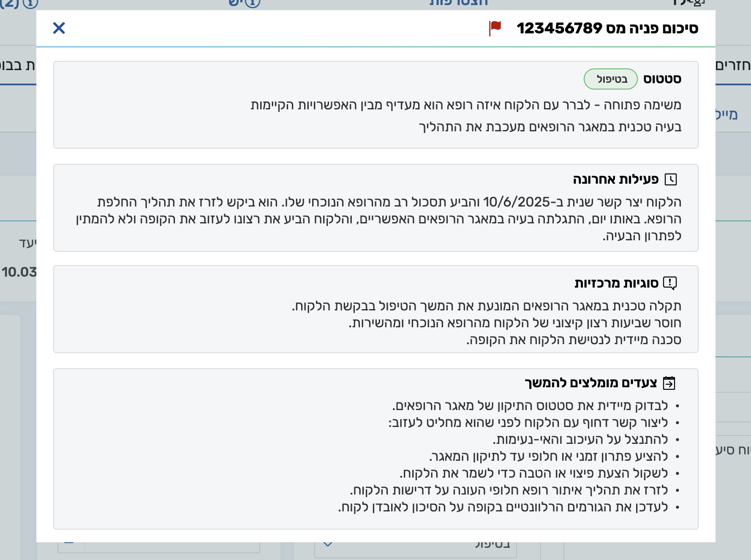Click the calendar arrow icon beside צעדים מומלצים

coord(669,383)
